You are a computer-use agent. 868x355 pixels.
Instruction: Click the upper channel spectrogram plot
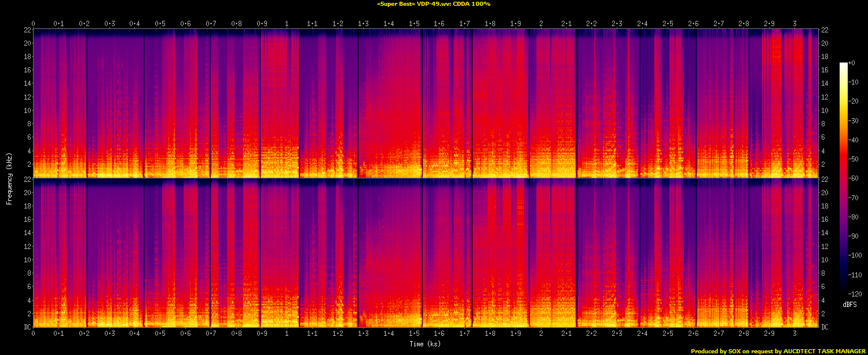(x=426, y=103)
